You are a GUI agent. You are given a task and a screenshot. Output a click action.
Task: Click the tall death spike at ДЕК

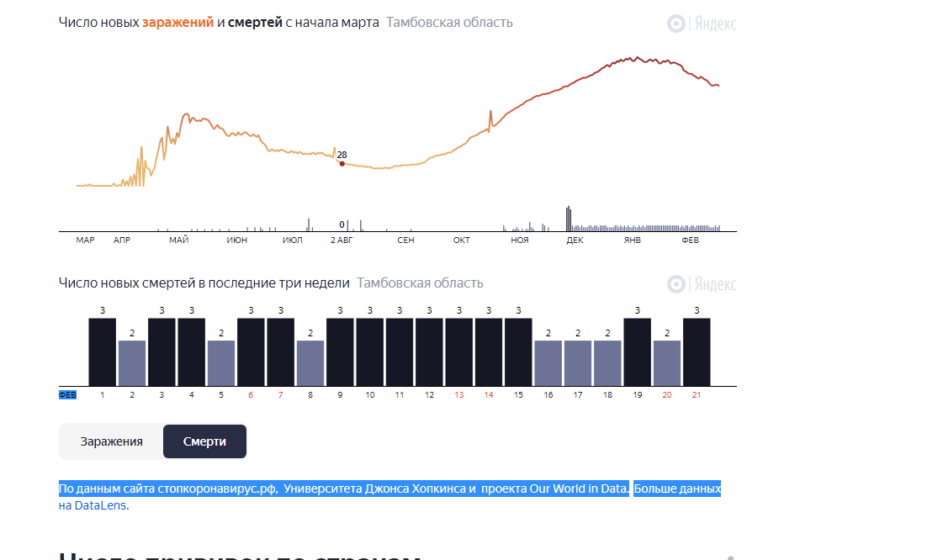pyautogui.click(x=569, y=219)
